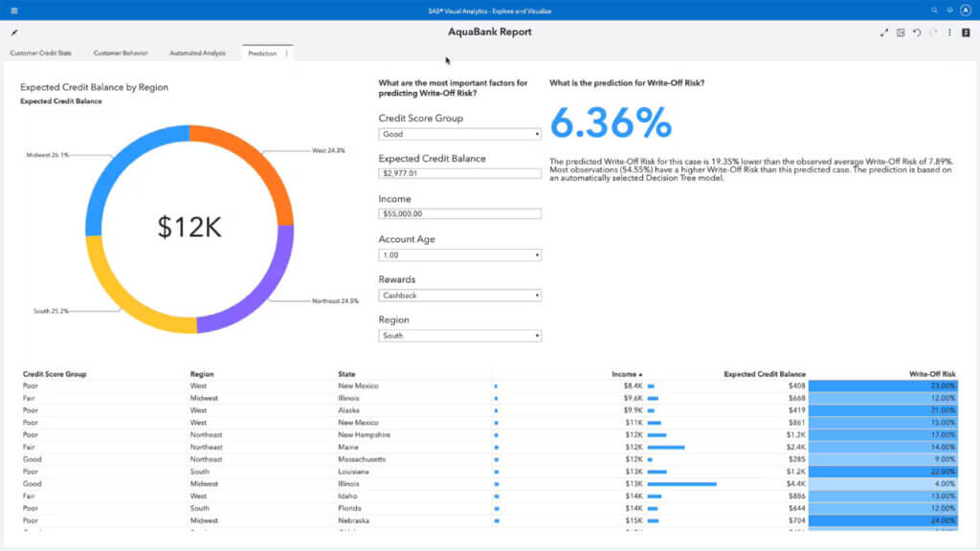
Task: Click the 4.00% Write-Off Risk cell
Action: pyautogui.click(x=883, y=483)
